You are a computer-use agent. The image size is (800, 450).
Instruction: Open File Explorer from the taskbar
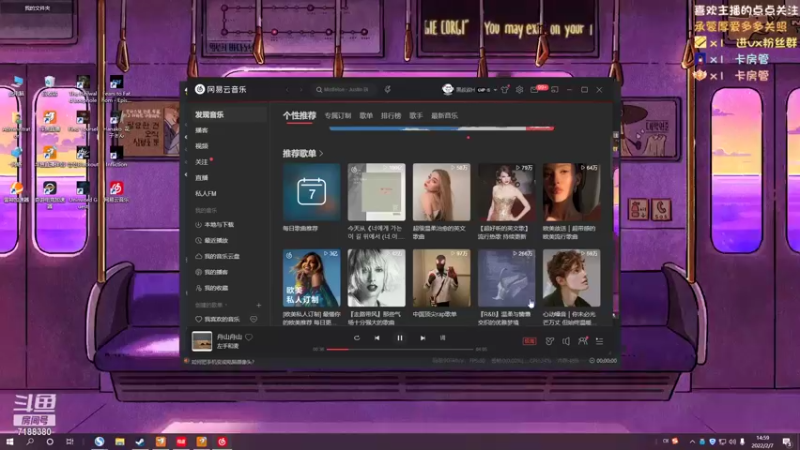tap(120, 442)
